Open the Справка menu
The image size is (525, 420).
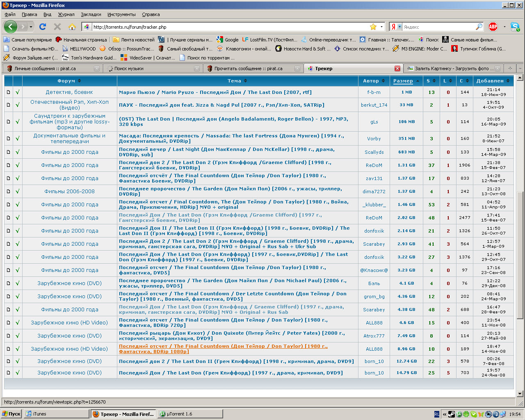click(x=151, y=14)
